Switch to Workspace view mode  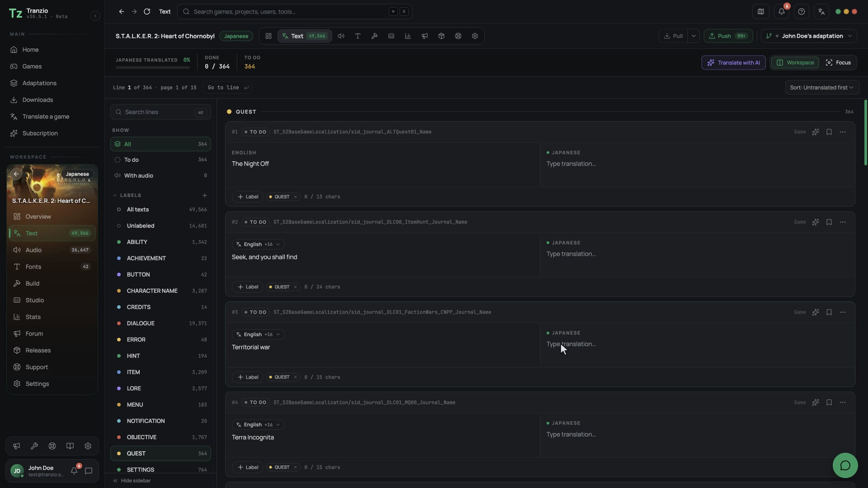tap(795, 63)
